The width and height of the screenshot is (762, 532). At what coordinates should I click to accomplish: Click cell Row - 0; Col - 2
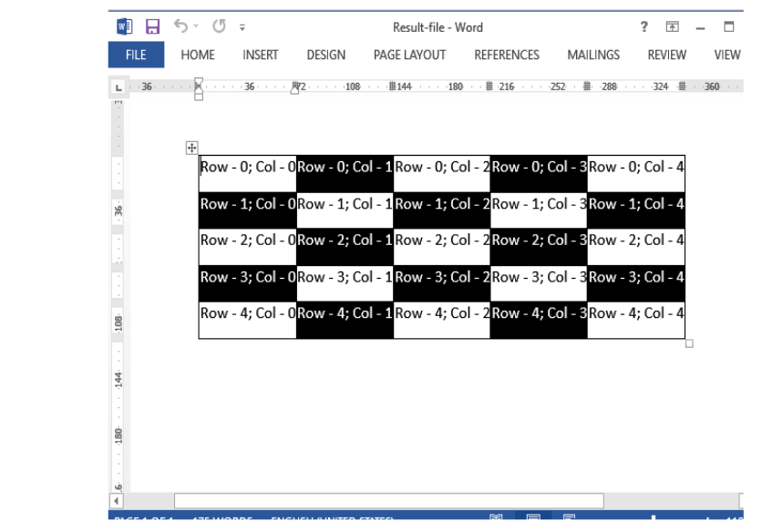pyautogui.click(x=442, y=173)
